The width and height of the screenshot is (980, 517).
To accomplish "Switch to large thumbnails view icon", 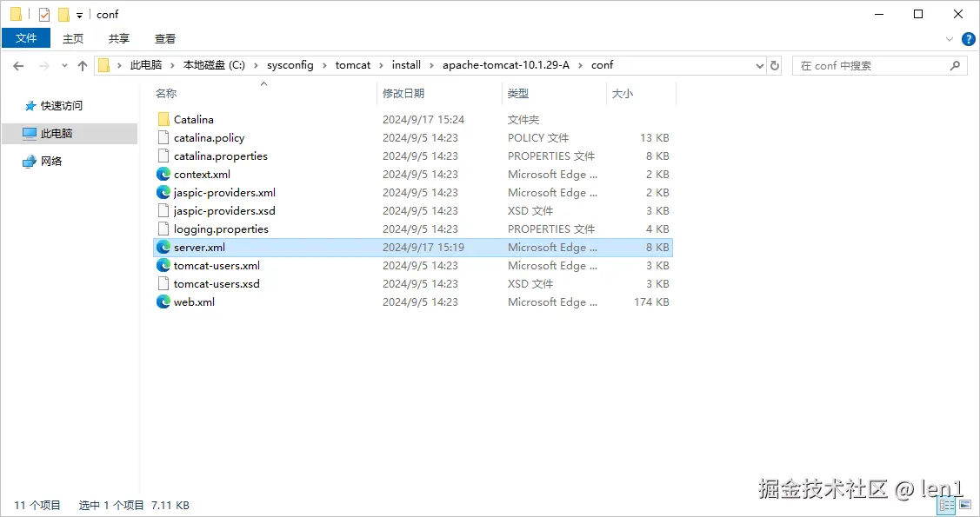I will (x=965, y=505).
